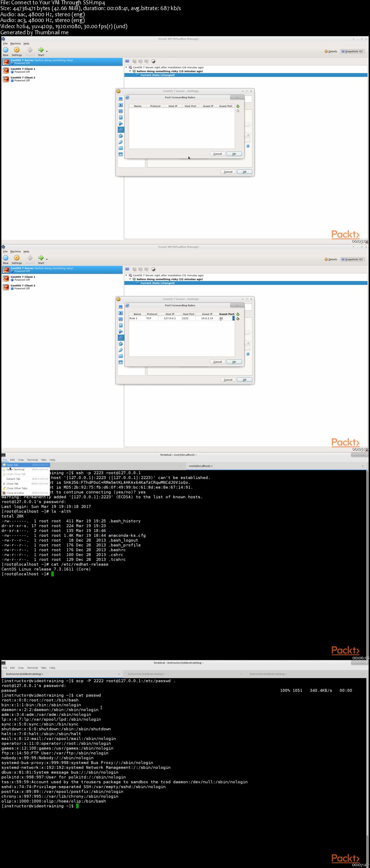Open Settings in manager showing 24 minutes ago snapshot
The height and width of the screenshot is (868, 370).
click(x=17, y=51)
